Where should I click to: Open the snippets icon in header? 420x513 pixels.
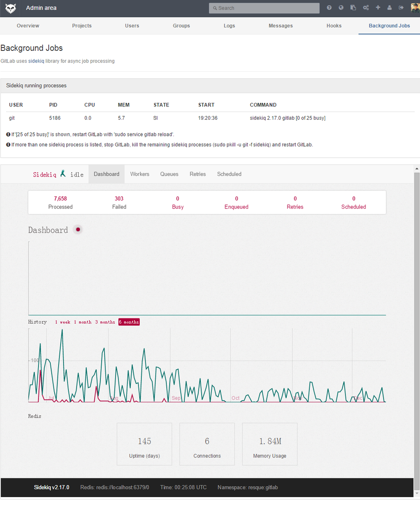tap(353, 8)
